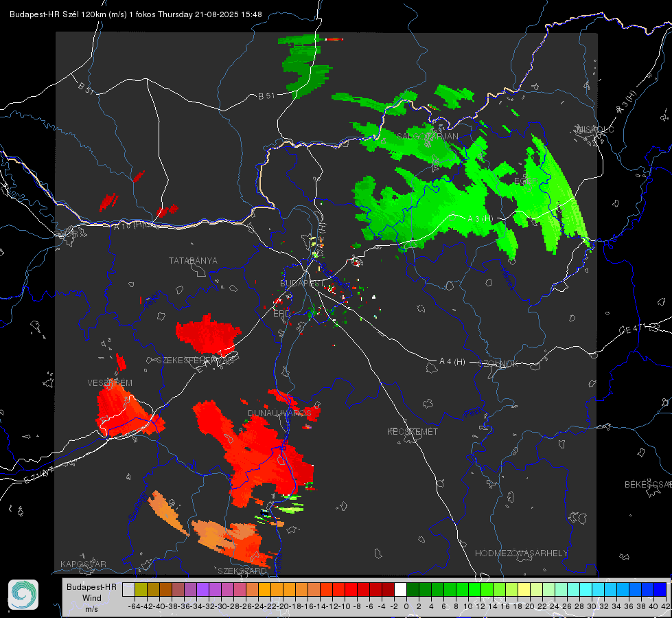
Task: Click the KECSKEMÉT city label
Action: pos(413,431)
